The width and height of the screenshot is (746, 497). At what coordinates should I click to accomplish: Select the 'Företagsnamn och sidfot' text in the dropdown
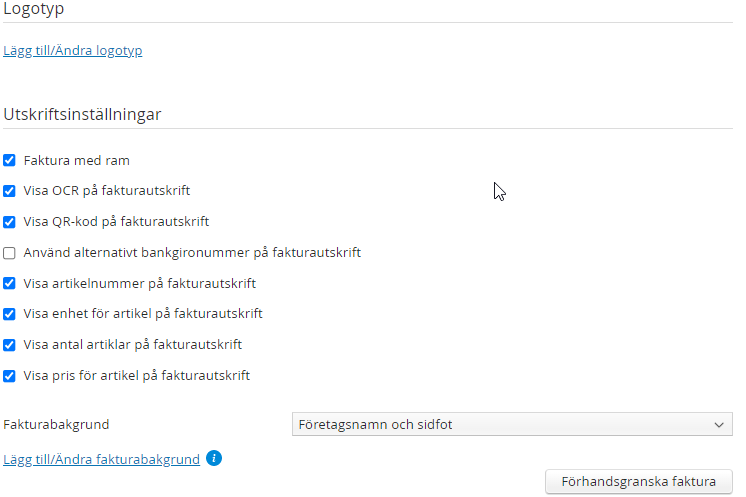[376, 425]
